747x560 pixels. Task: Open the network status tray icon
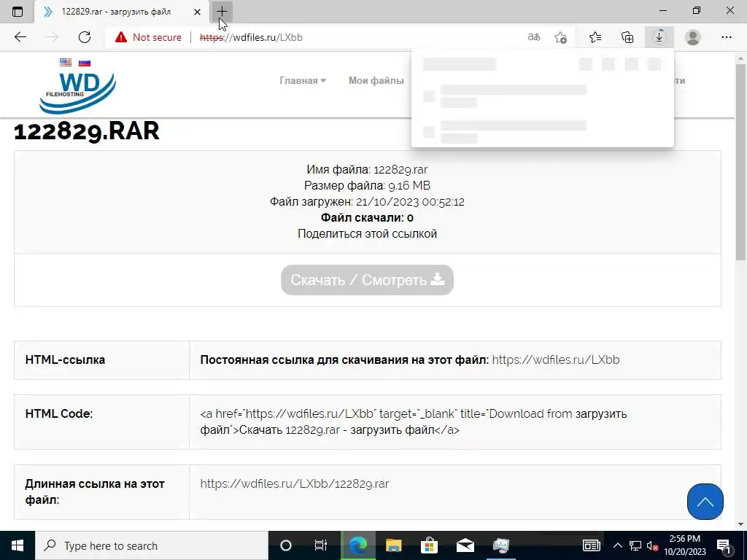(635, 545)
